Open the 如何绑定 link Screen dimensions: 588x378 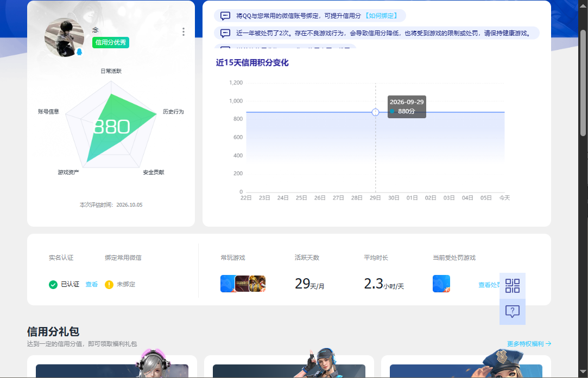(381, 16)
